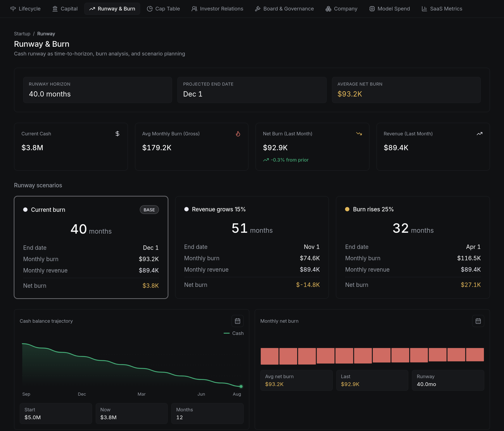Click the Now $3.8M stat box
The height and width of the screenshot is (431, 504).
tap(132, 414)
